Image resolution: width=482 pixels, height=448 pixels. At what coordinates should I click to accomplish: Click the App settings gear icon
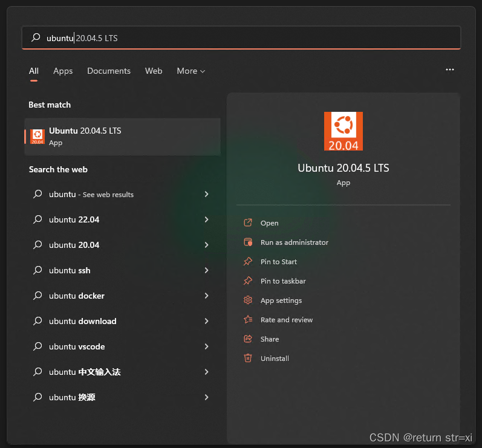pyautogui.click(x=248, y=300)
